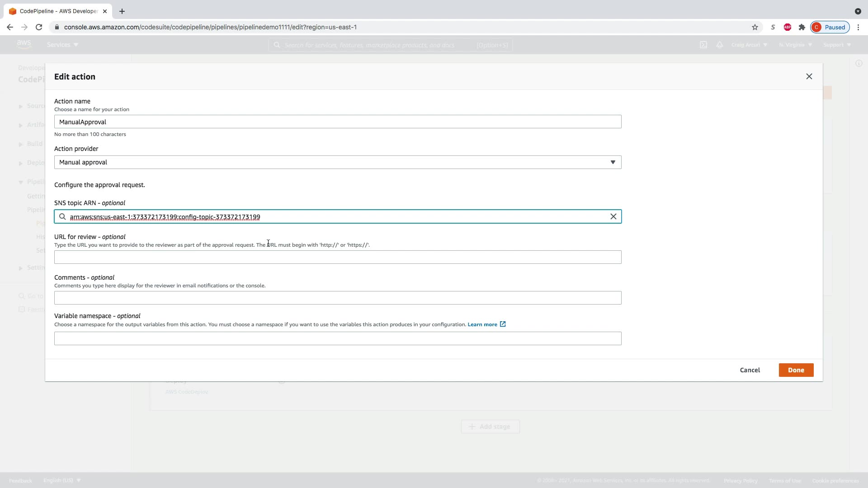Clear the SNS topic ARN field

[x=613, y=217]
